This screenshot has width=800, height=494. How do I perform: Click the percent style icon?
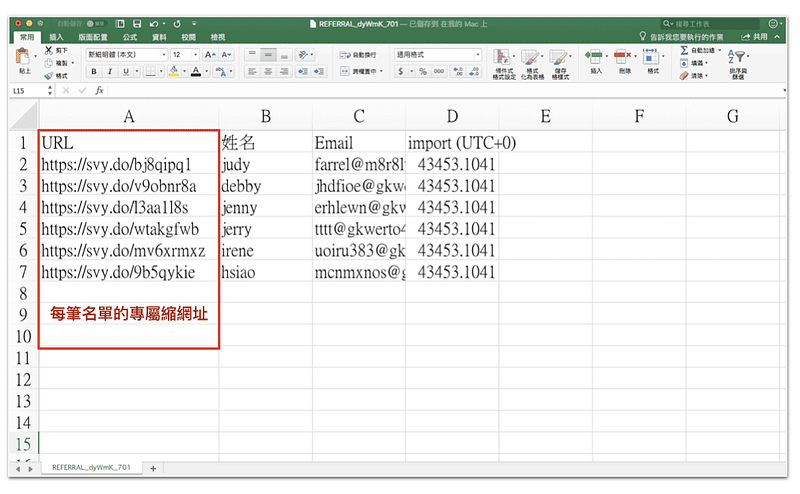click(422, 71)
